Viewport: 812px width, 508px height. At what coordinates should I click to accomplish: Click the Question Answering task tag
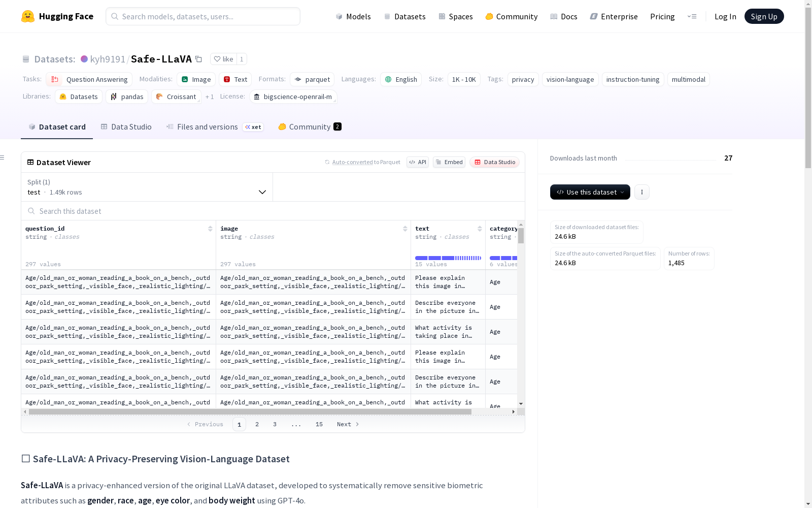pyautogui.click(x=89, y=79)
